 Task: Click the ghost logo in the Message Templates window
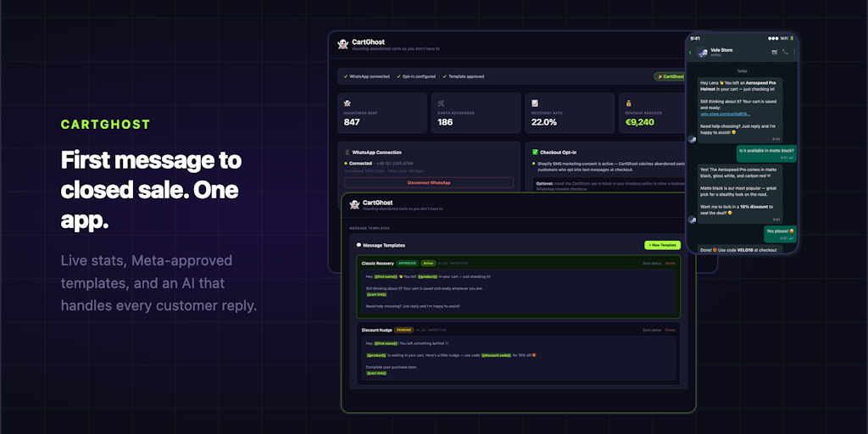355,205
